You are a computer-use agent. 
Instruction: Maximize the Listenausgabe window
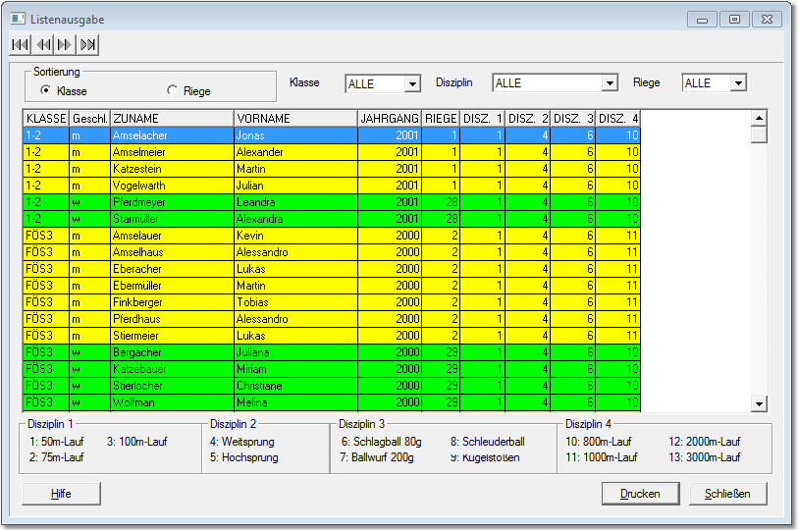click(733, 19)
